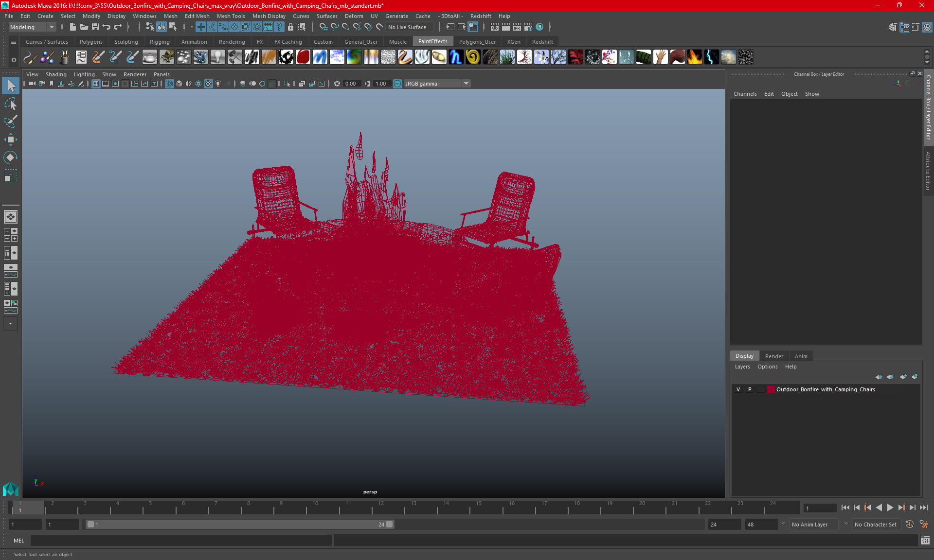Click the Paint Selection tool

click(10, 122)
